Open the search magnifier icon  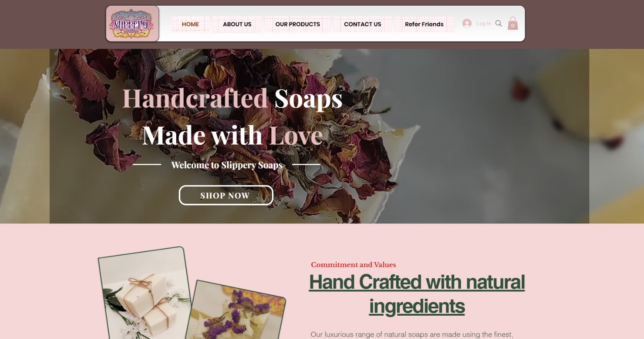click(498, 23)
